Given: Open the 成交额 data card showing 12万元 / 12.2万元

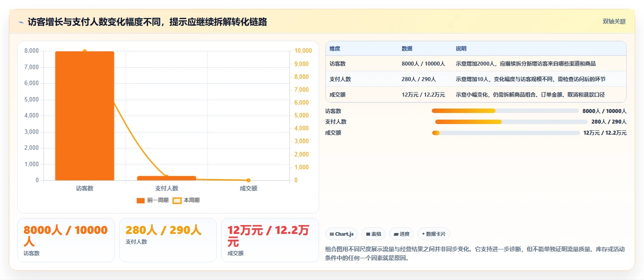Looking at the screenshot, I should pyautogui.click(x=270, y=240).
